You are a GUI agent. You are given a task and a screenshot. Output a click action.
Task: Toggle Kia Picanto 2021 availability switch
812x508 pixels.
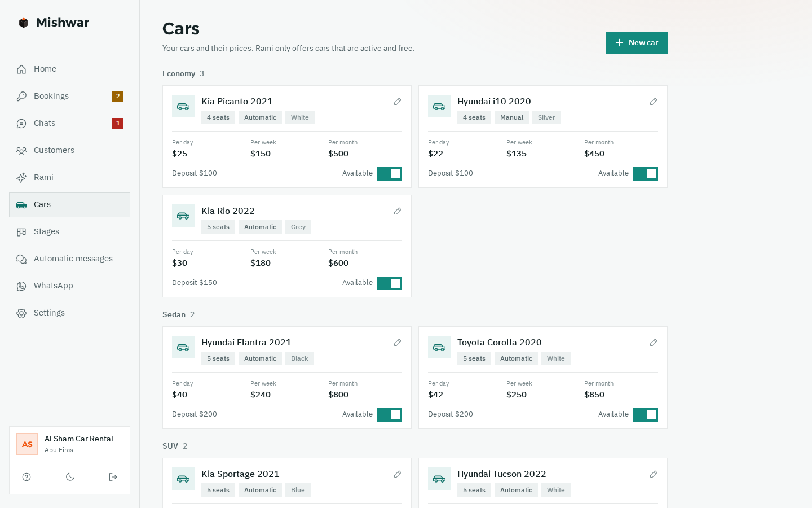pyautogui.click(x=390, y=174)
